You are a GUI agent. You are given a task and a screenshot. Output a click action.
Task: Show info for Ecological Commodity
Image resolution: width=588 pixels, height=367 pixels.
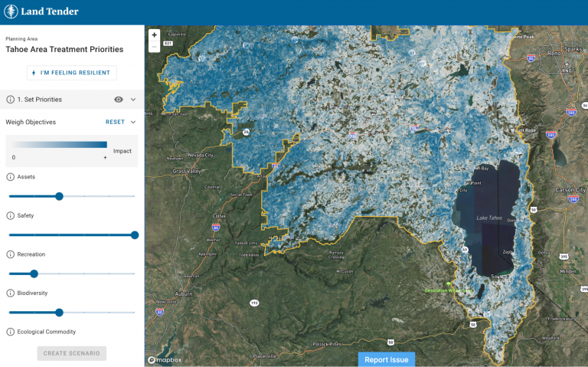click(11, 332)
